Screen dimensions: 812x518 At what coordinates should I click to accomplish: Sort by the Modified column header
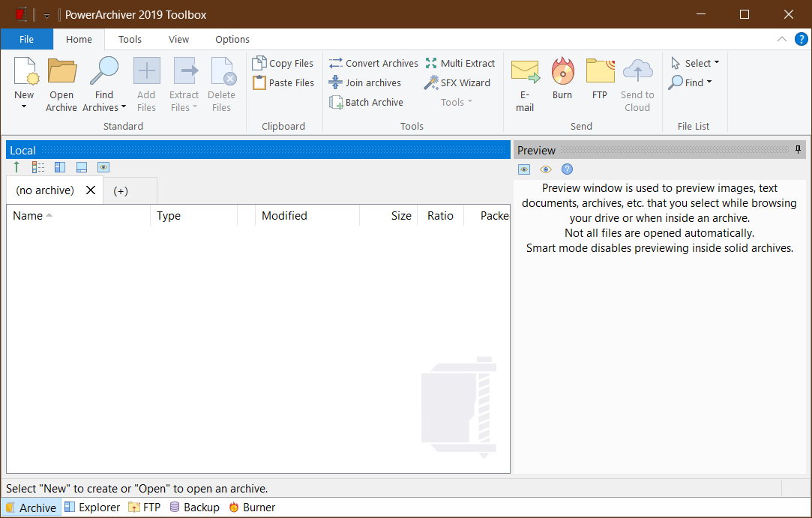(x=307, y=215)
